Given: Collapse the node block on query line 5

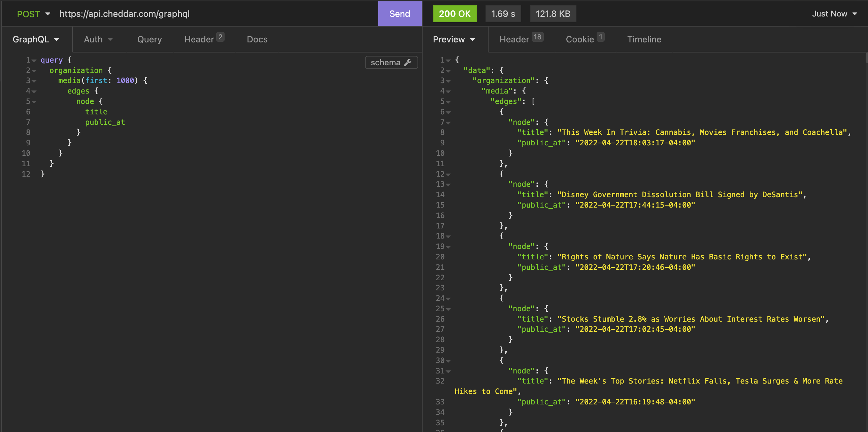Looking at the screenshot, I should coord(34,102).
